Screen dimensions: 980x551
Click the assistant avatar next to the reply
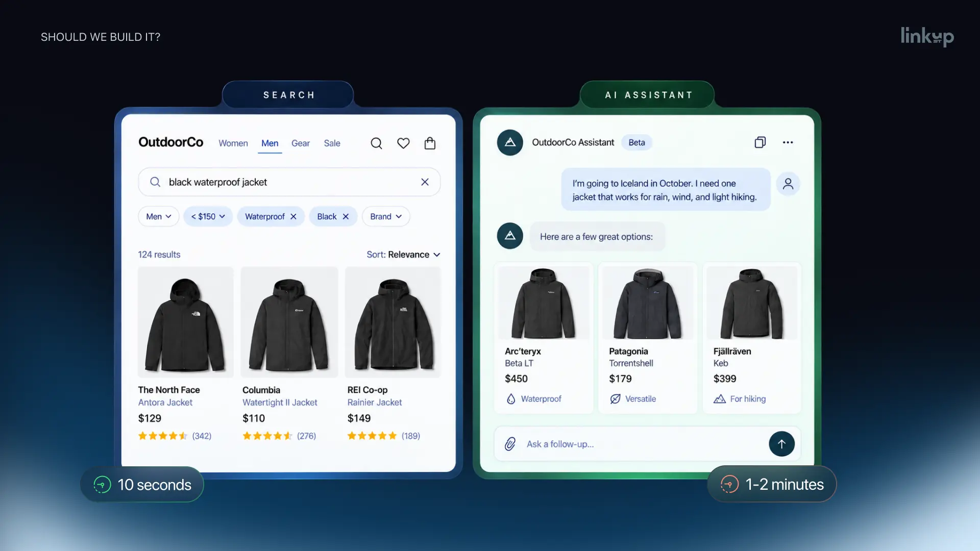point(510,236)
